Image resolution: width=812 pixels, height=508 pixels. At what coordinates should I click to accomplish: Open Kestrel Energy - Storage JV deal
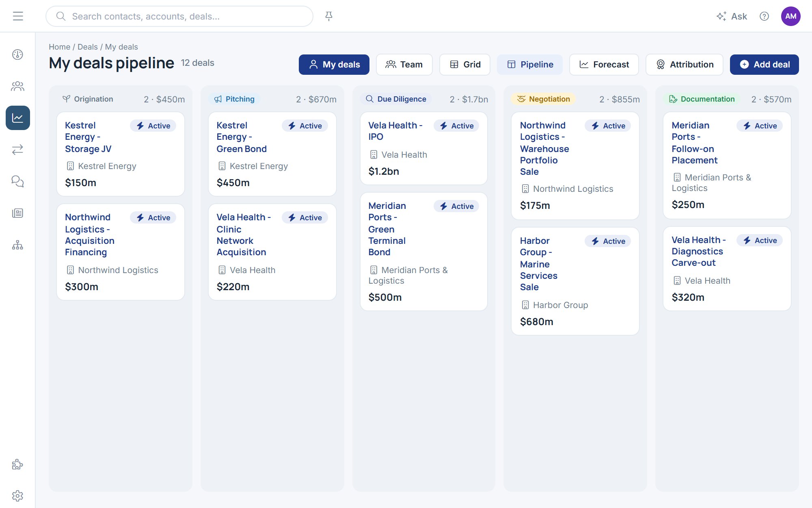tap(88, 137)
